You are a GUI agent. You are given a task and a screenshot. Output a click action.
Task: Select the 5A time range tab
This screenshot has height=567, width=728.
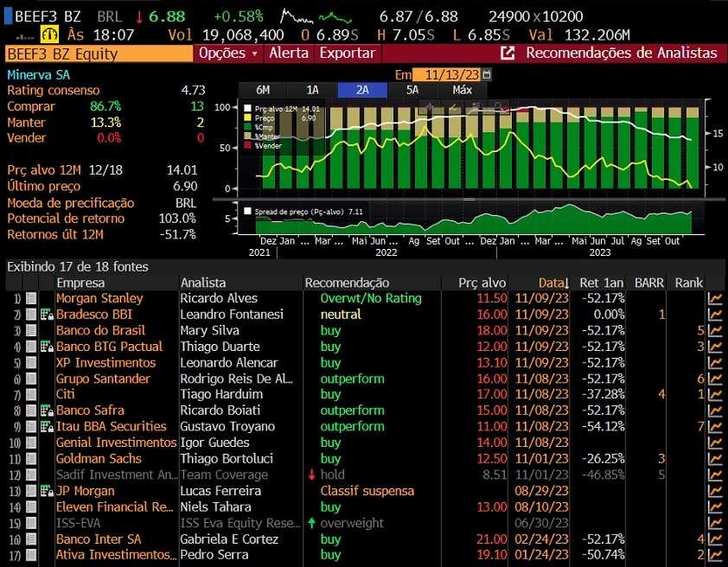point(412,90)
